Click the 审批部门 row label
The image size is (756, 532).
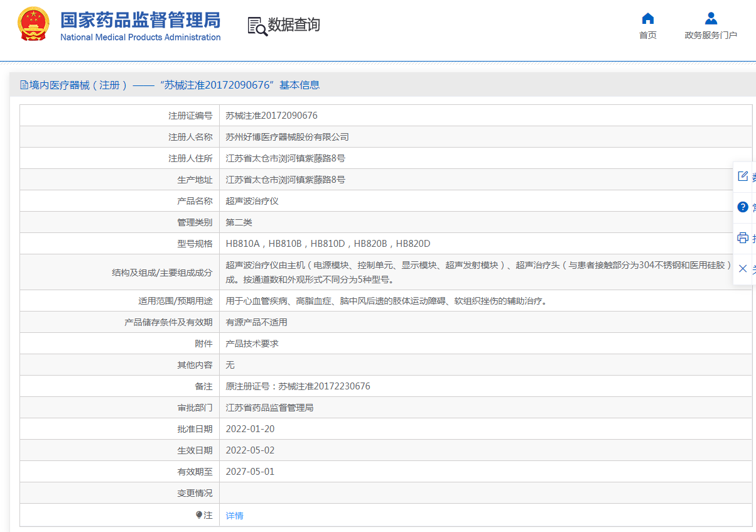(195, 408)
